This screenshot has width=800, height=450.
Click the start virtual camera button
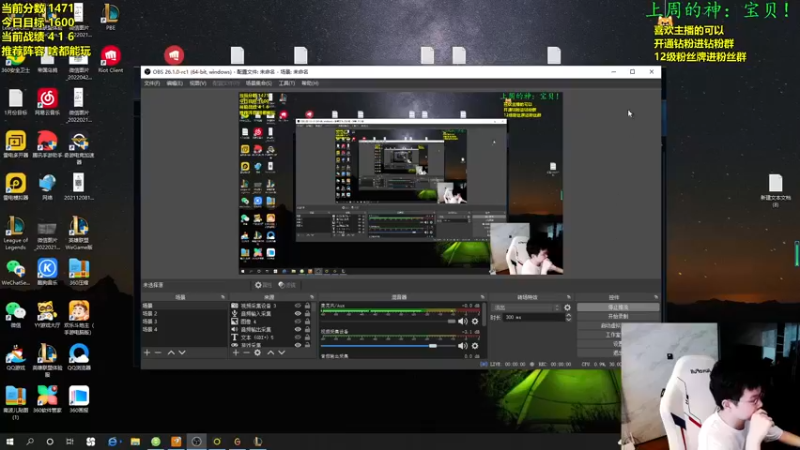pos(599,326)
